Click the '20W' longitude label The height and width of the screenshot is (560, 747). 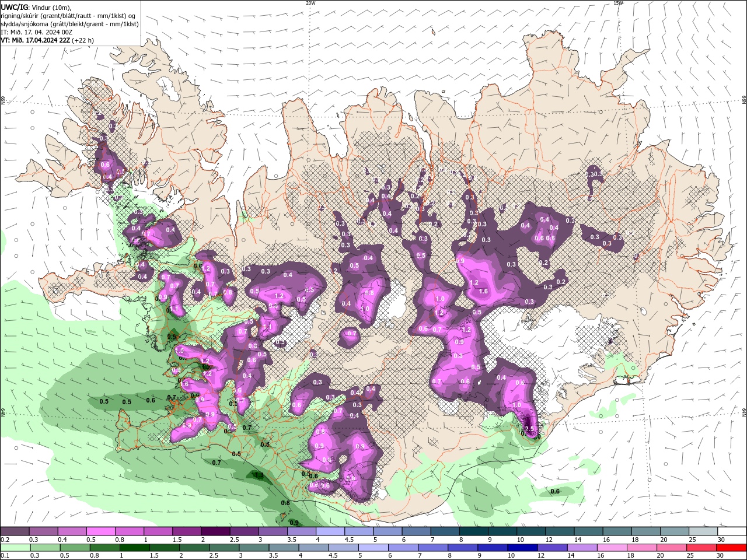click(310, 3)
